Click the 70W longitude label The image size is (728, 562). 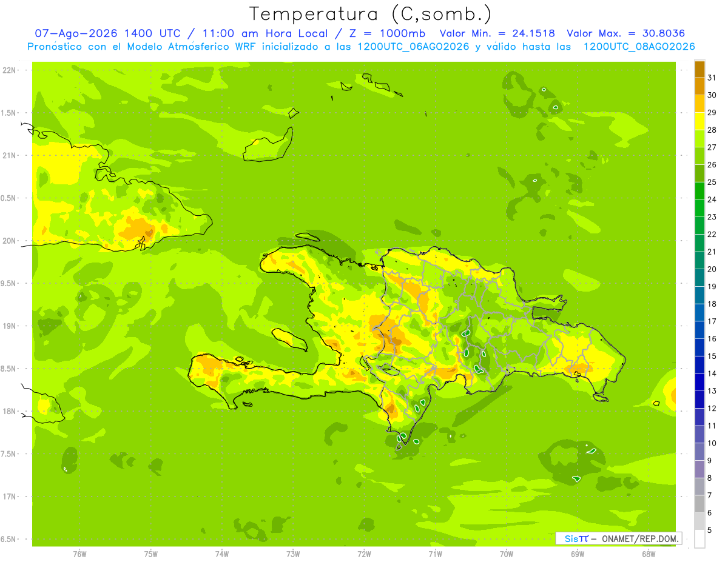pyautogui.click(x=507, y=554)
